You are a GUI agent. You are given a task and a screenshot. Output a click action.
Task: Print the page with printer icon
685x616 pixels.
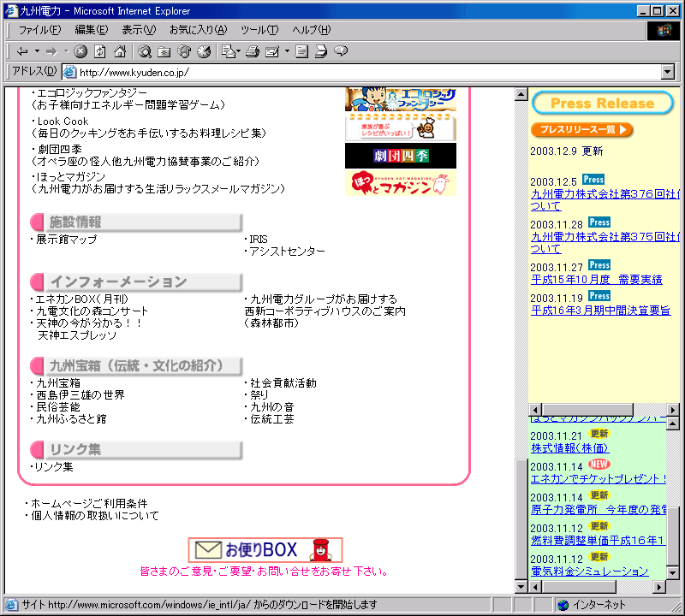coord(253,51)
